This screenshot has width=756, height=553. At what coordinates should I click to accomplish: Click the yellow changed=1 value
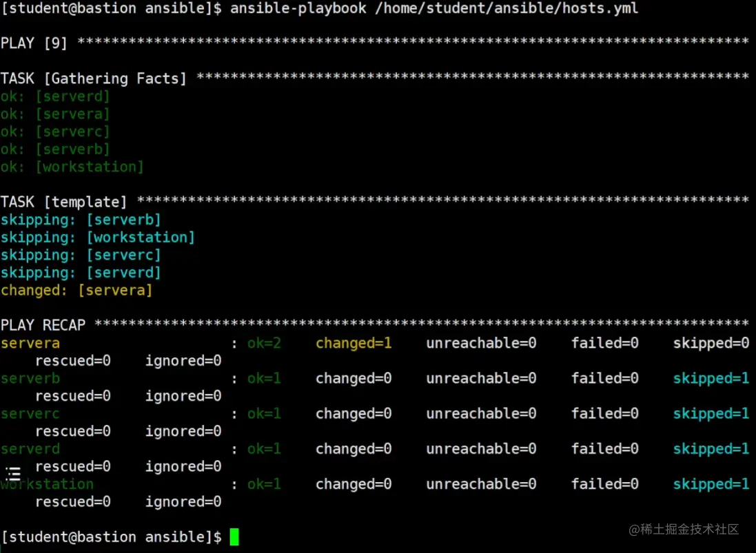coord(354,343)
